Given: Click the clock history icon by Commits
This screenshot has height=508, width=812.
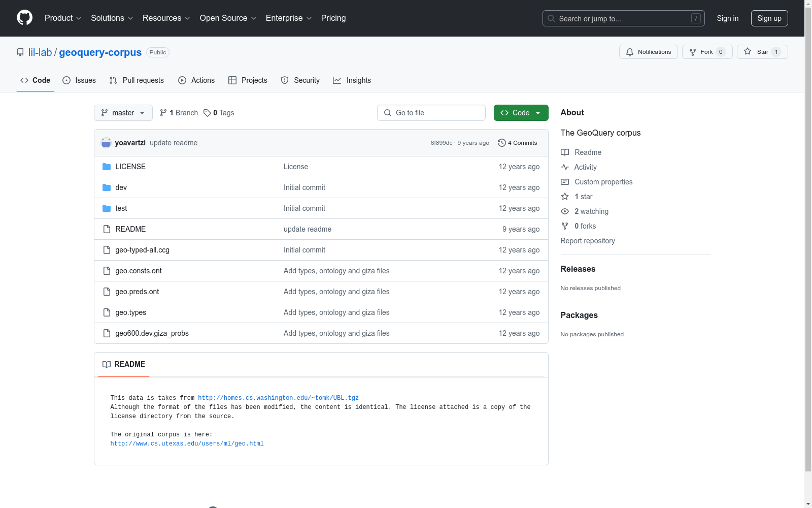Looking at the screenshot, I should click(502, 143).
